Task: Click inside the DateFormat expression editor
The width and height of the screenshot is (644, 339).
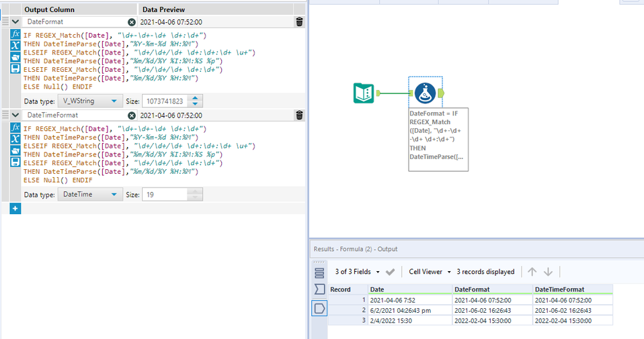Action: coord(163,61)
